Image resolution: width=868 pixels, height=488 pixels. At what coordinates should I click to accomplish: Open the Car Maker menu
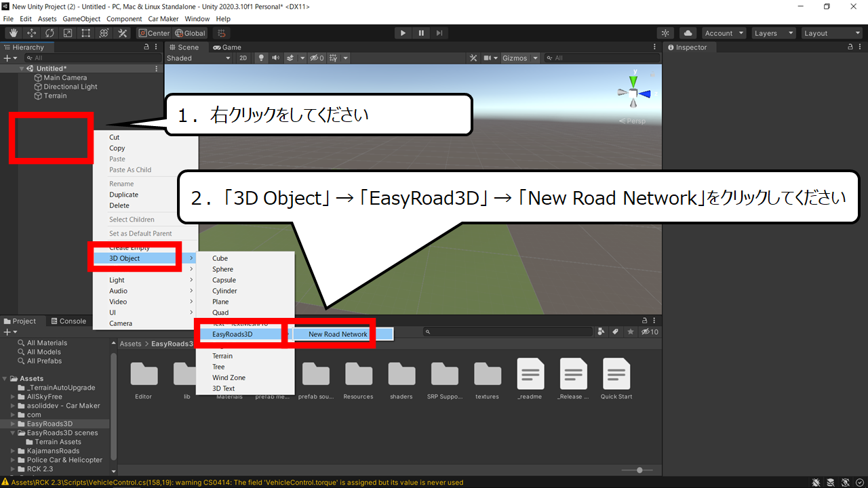point(163,19)
